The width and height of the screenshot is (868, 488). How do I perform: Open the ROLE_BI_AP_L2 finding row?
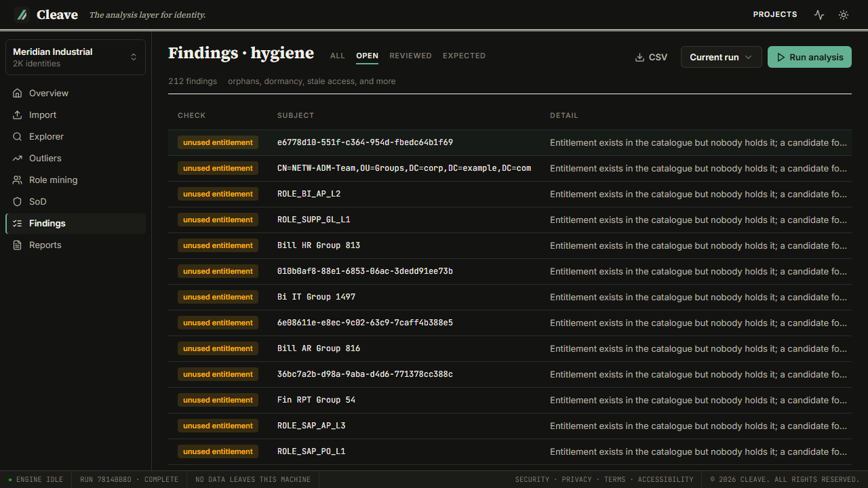(x=510, y=194)
